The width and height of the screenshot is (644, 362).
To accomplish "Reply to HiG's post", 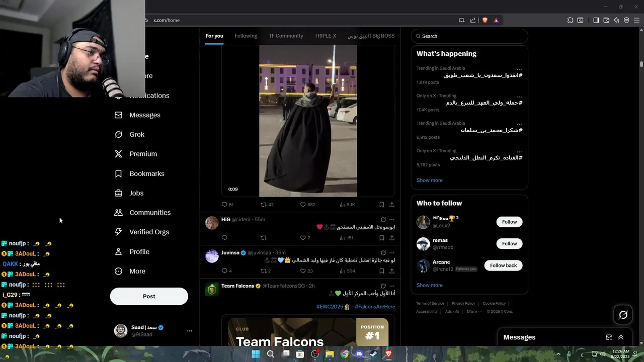I will (x=224, y=238).
